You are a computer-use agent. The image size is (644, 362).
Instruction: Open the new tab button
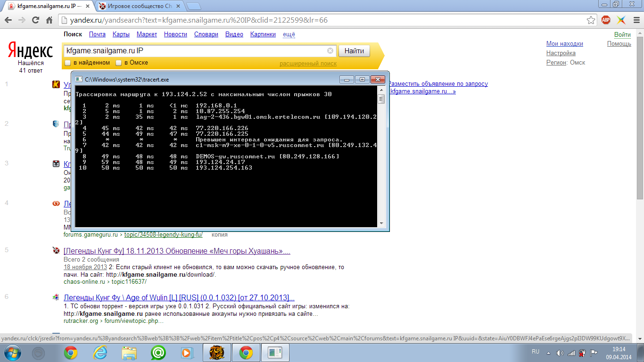click(193, 6)
